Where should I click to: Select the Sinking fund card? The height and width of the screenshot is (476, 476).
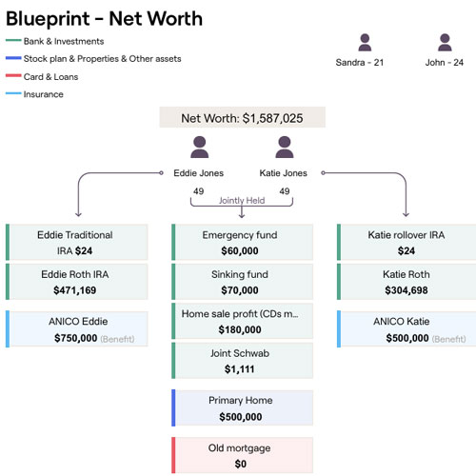coord(242,282)
